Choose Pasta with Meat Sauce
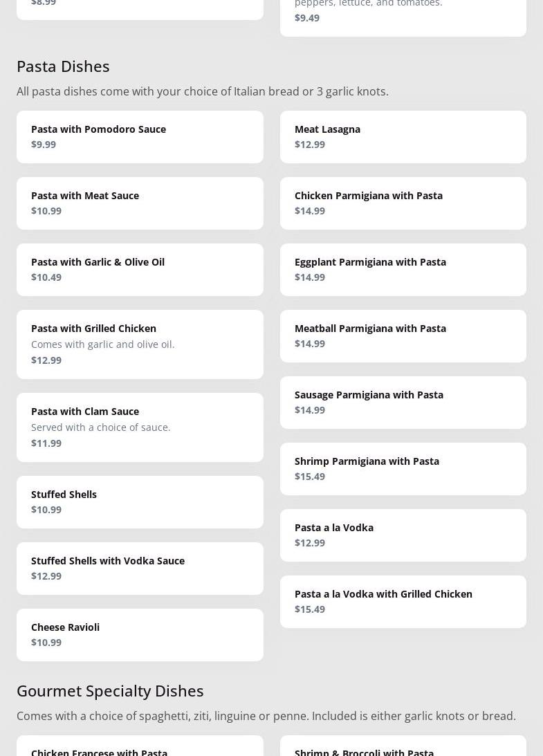 [140, 203]
